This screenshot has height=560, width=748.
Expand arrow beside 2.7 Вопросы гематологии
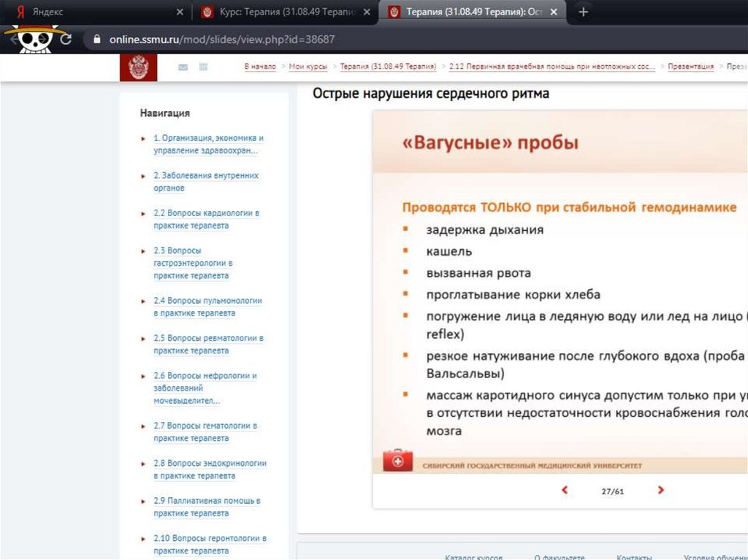[143, 426]
